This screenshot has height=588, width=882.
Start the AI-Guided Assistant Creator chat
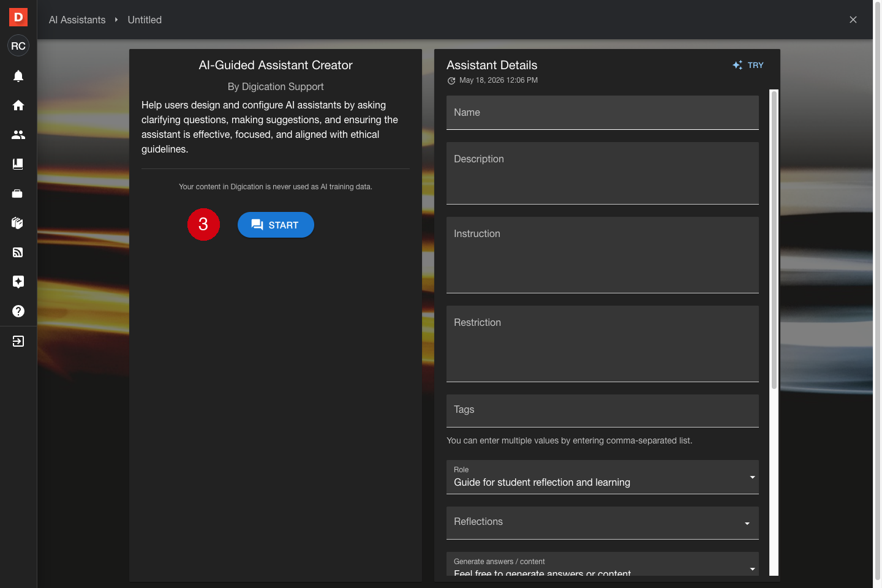click(276, 225)
